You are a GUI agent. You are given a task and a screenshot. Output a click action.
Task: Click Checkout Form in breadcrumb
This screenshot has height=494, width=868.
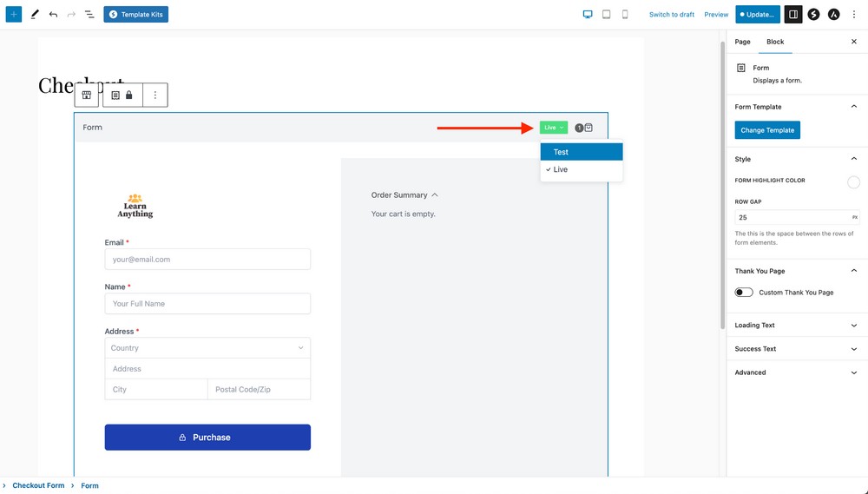pyautogui.click(x=39, y=485)
